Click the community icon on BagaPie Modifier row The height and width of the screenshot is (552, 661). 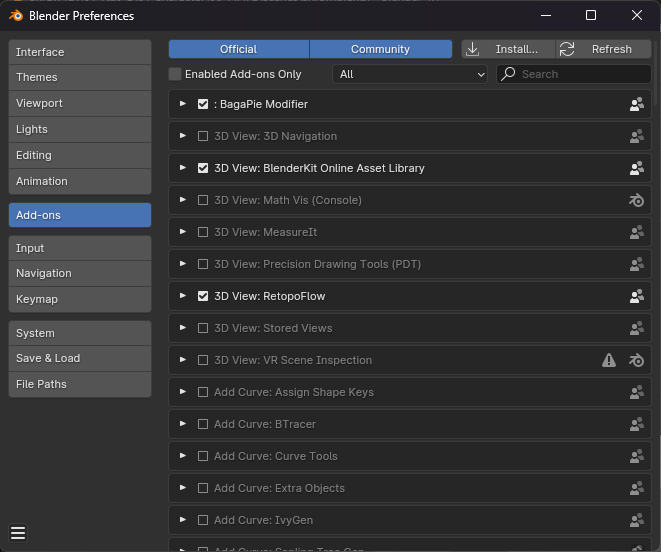click(637, 104)
